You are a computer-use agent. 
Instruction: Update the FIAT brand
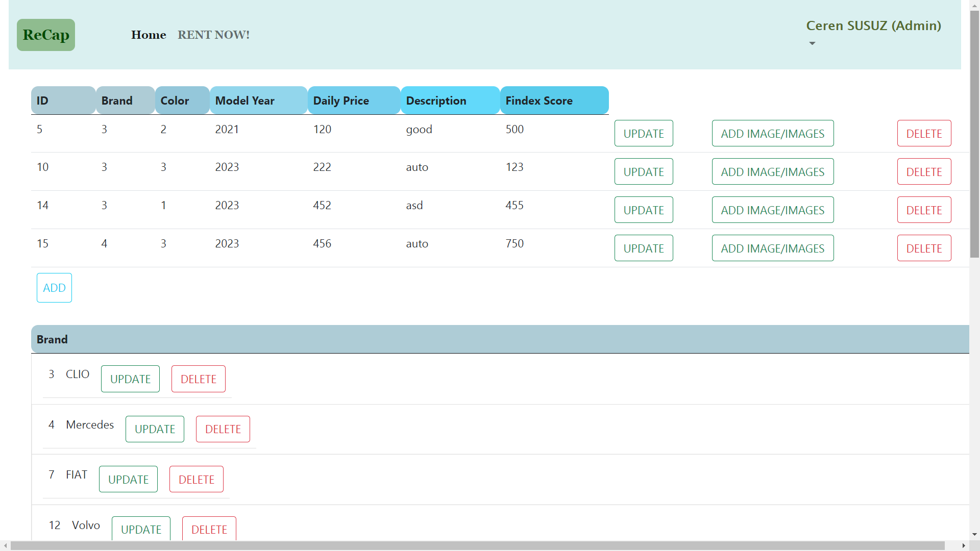coord(128,480)
